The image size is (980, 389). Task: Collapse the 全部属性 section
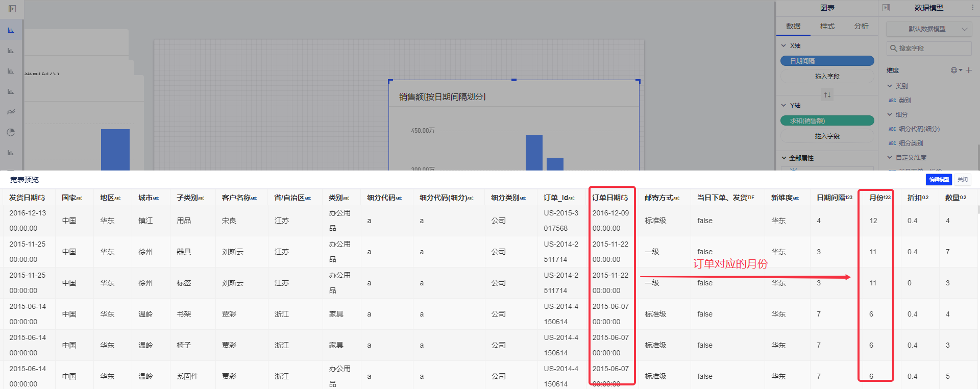pos(783,158)
